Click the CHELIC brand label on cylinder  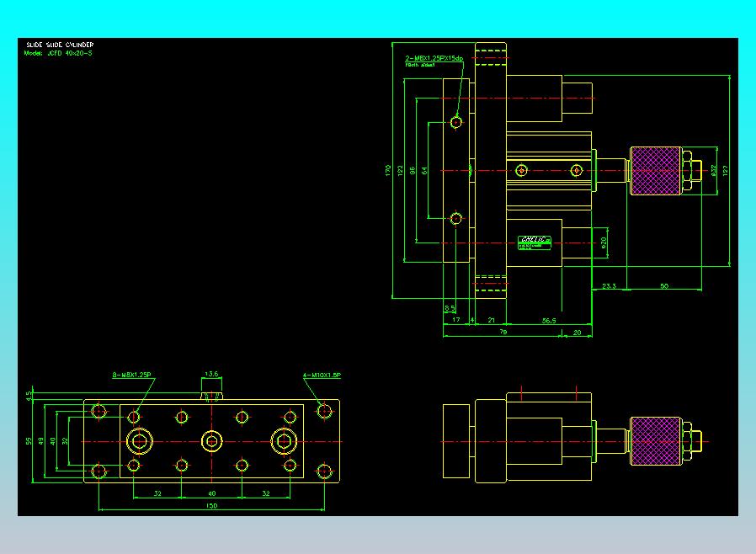pyautogui.click(x=535, y=240)
